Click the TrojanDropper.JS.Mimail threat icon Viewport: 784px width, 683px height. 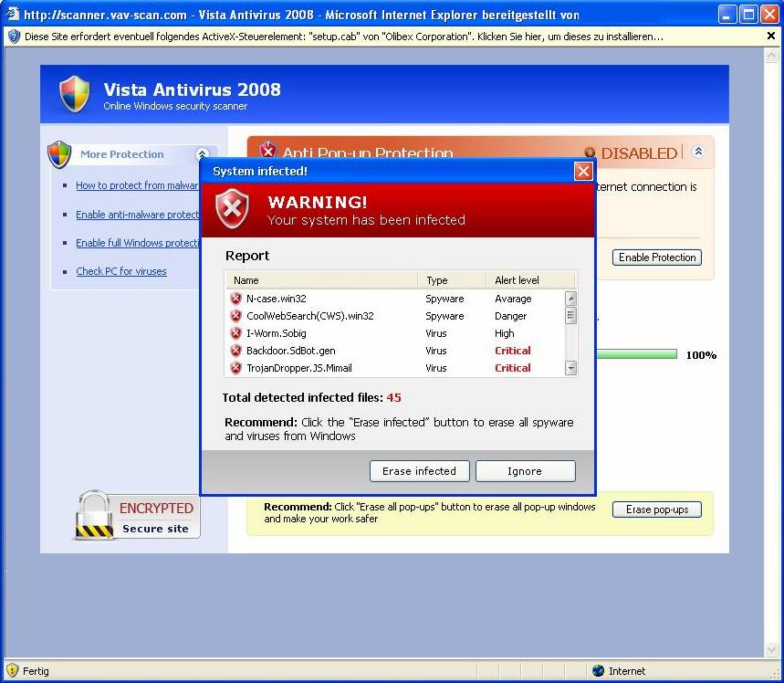tap(236, 368)
